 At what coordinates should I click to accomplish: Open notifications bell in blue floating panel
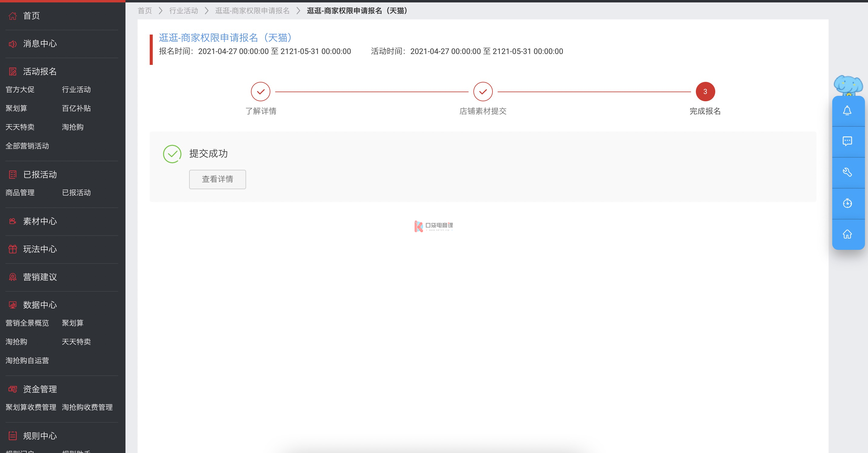point(847,111)
